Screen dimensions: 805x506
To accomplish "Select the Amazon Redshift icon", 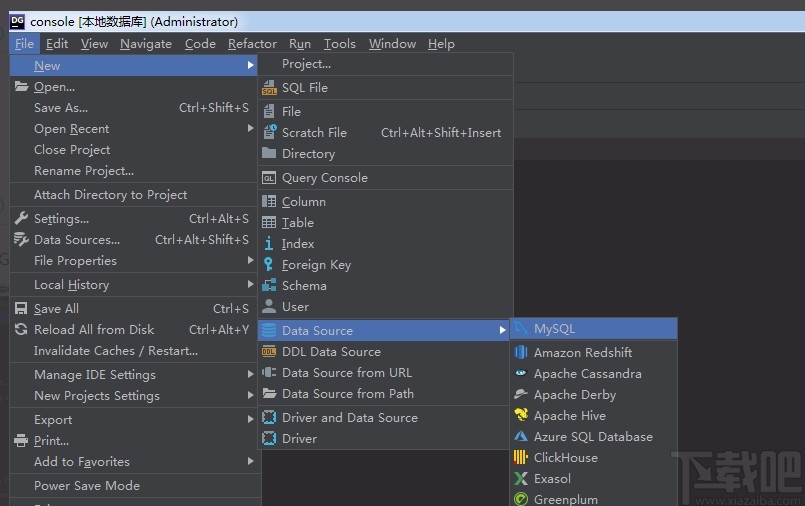I will [521, 352].
